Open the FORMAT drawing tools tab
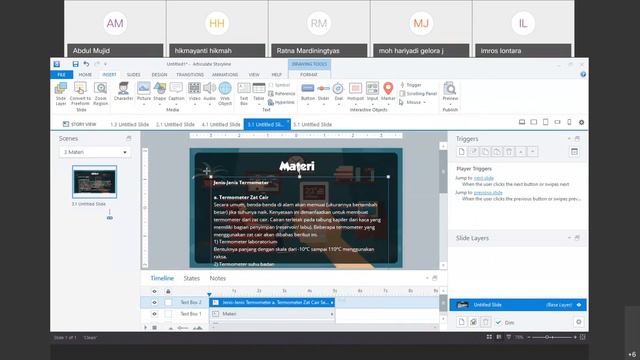The height and width of the screenshot is (360, 640). point(309,75)
